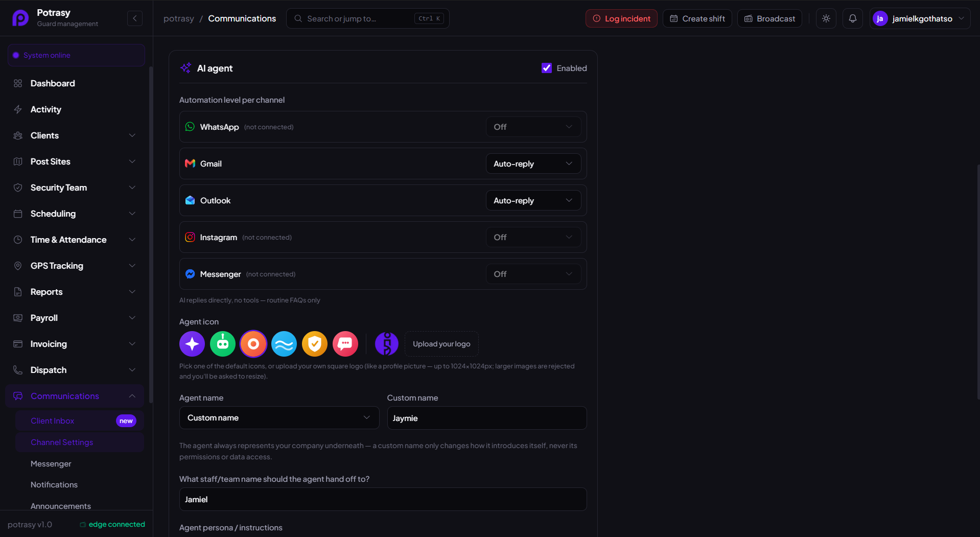Toggle light/dark theme sun icon
The image size is (980, 537).
(826, 18)
